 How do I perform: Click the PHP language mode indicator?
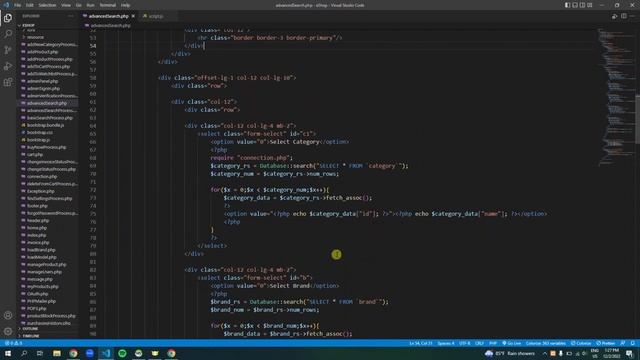point(493,343)
